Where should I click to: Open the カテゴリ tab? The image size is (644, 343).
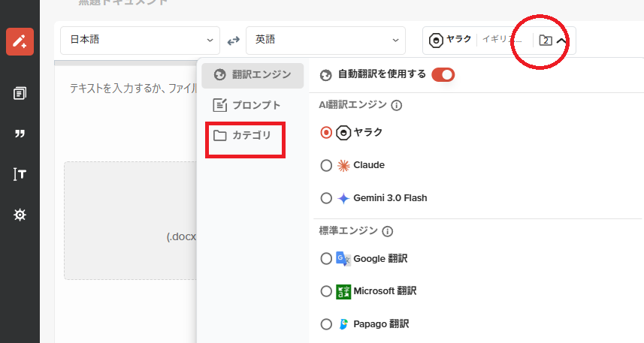[x=243, y=135]
